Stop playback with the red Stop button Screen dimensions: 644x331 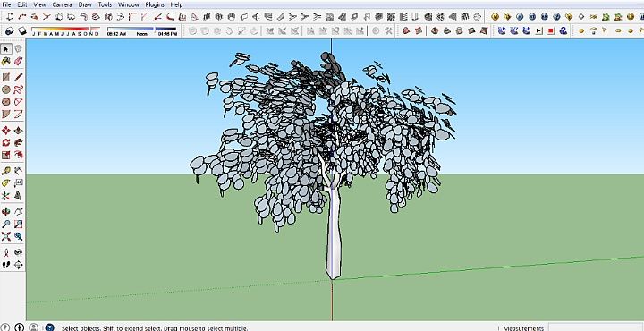[551, 30]
